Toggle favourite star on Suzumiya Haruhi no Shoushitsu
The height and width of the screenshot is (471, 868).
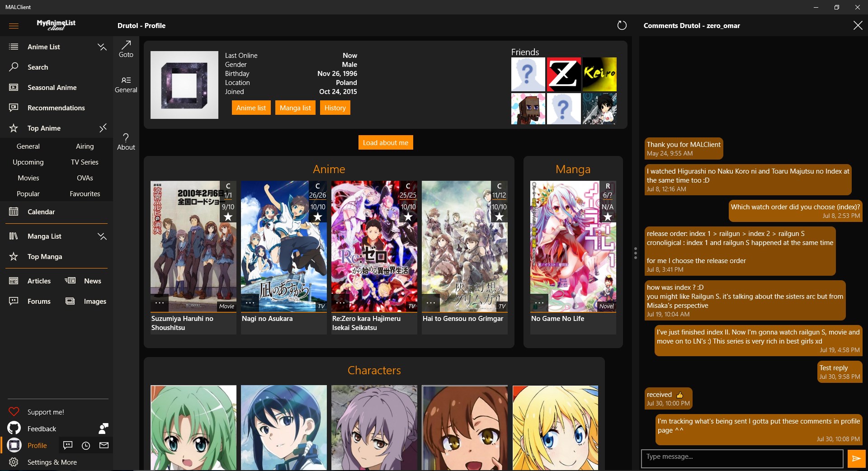228,217
